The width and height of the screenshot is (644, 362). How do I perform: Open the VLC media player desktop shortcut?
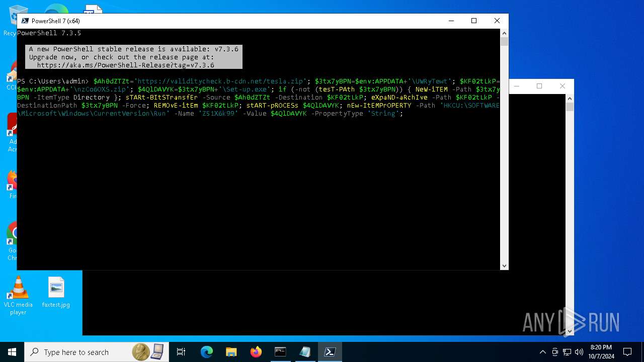click(18, 296)
